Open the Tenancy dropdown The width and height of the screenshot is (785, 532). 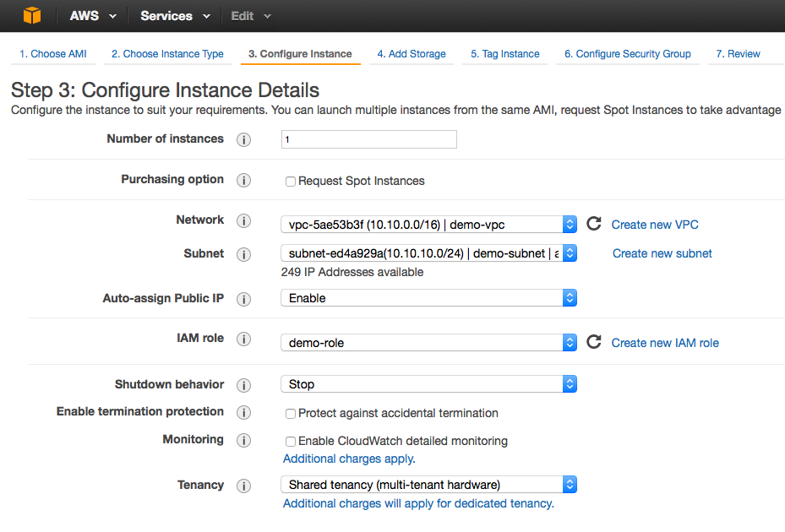(428, 485)
